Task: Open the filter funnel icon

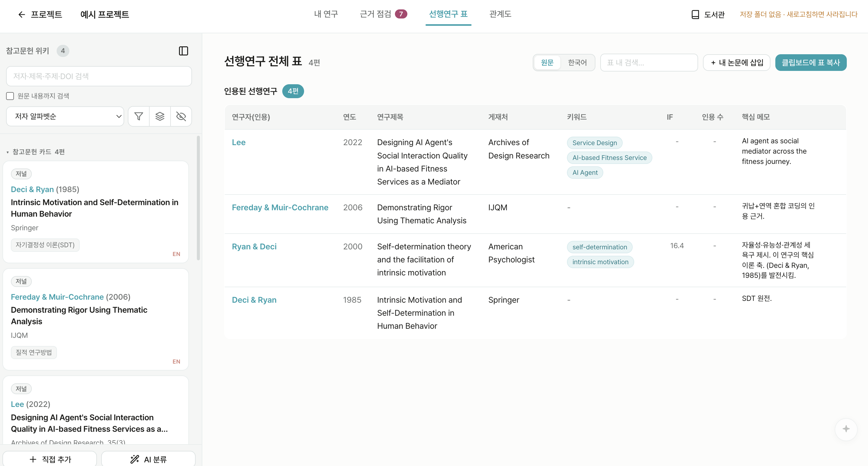Action: [x=138, y=116]
